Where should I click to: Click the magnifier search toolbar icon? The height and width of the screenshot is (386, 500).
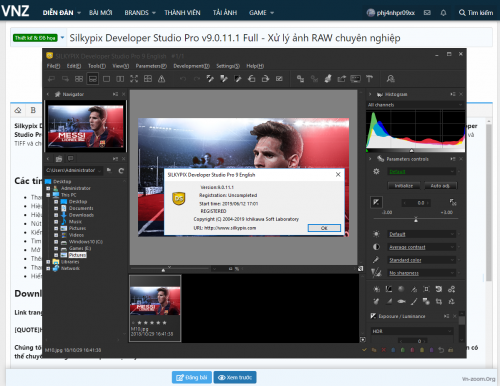pyautogui.click(x=390, y=79)
